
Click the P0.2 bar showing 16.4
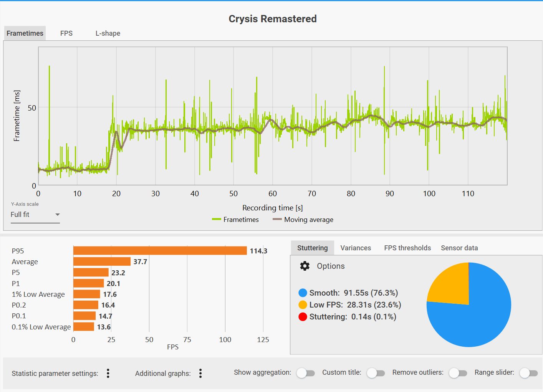(x=86, y=305)
